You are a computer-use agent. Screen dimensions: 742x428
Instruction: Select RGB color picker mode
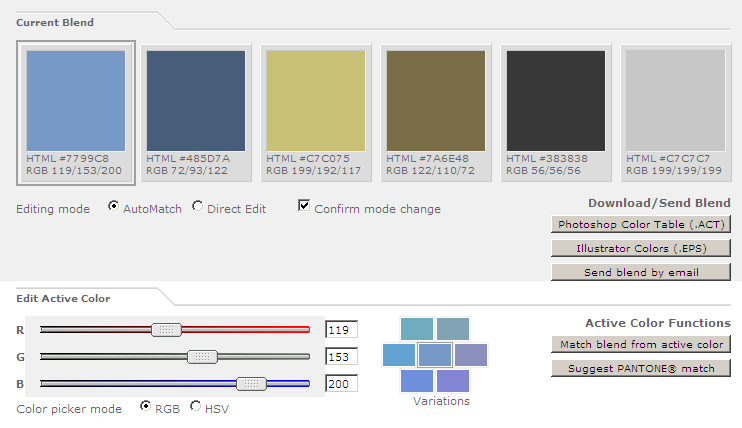click(x=145, y=406)
